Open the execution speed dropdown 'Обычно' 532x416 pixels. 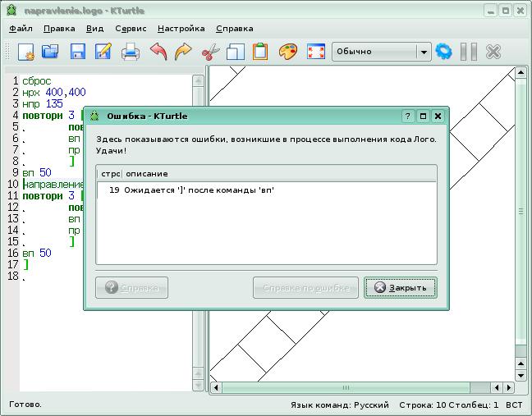point(381,52)
